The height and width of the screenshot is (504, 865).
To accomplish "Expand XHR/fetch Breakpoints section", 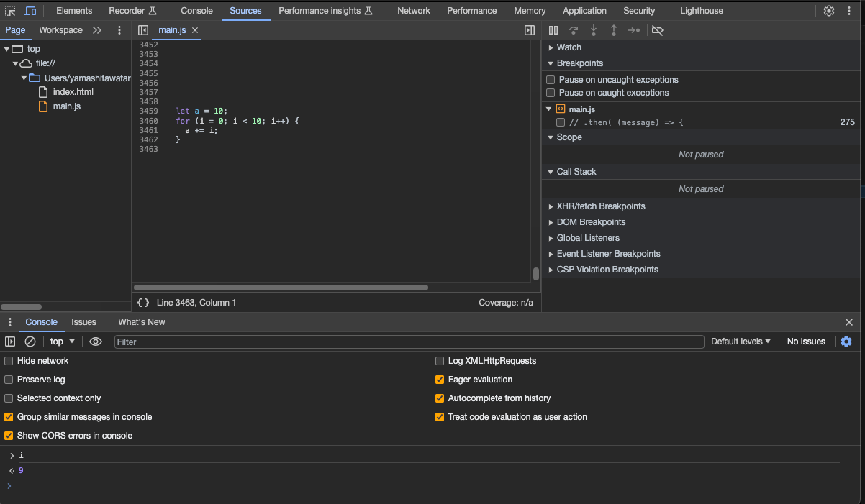I will (600, 206).
